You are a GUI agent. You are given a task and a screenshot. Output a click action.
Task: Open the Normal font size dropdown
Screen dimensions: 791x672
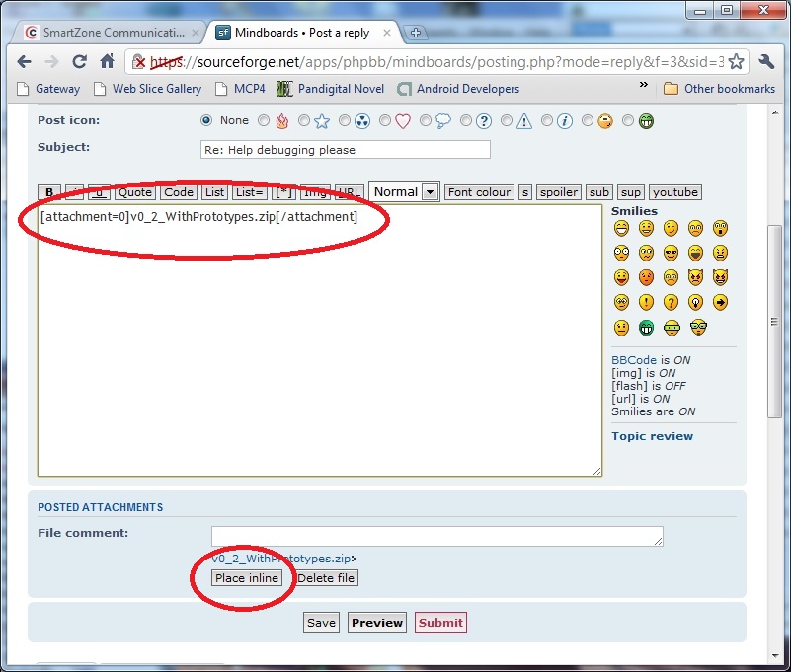(404, 192)
